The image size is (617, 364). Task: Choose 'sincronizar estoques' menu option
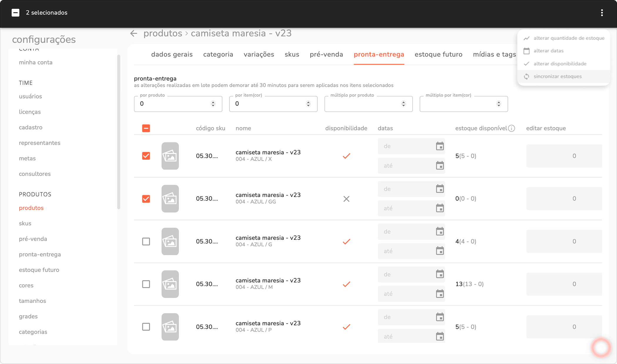[564, 76]
